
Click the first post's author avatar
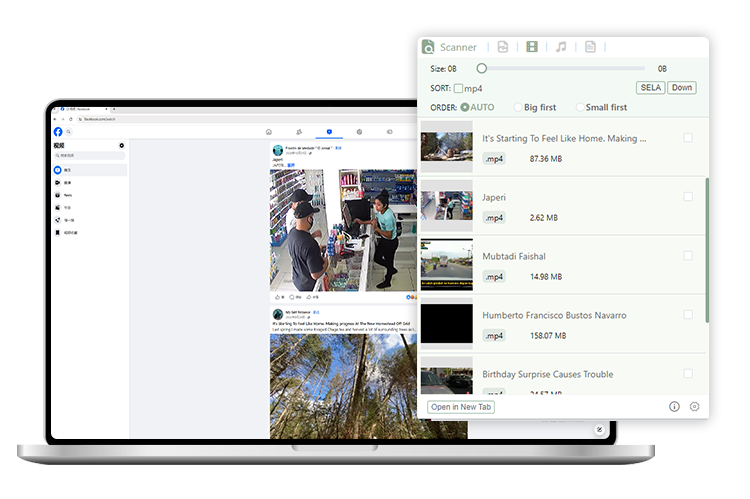point(278,150)
